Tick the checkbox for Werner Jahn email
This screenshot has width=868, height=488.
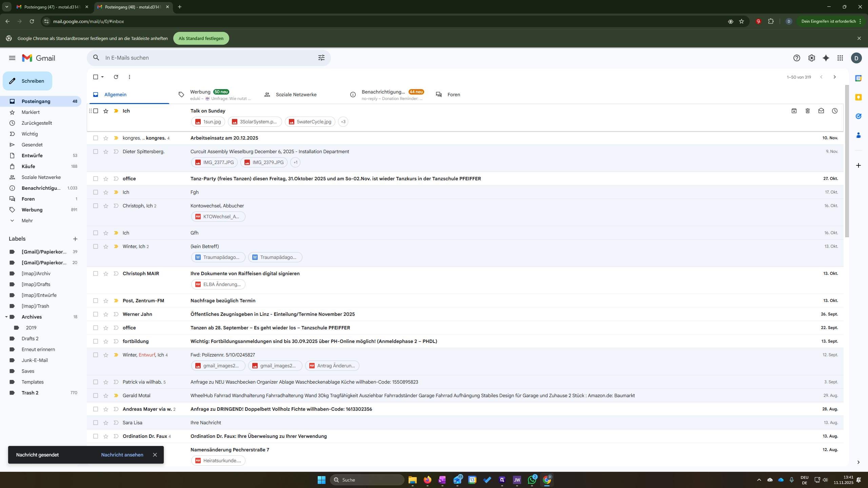click(96, 314)
